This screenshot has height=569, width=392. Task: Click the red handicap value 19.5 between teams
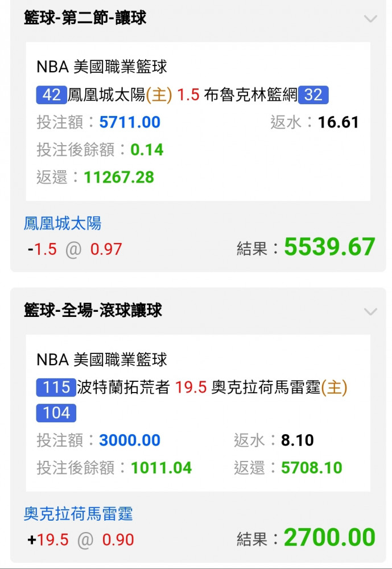[191, 387]
